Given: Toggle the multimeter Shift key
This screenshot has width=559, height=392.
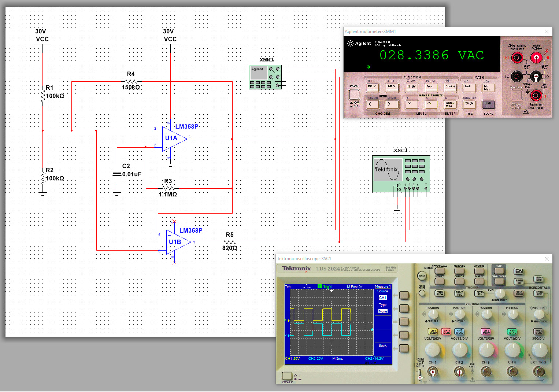Looking at the screenshot, I should tap(488, 104).
